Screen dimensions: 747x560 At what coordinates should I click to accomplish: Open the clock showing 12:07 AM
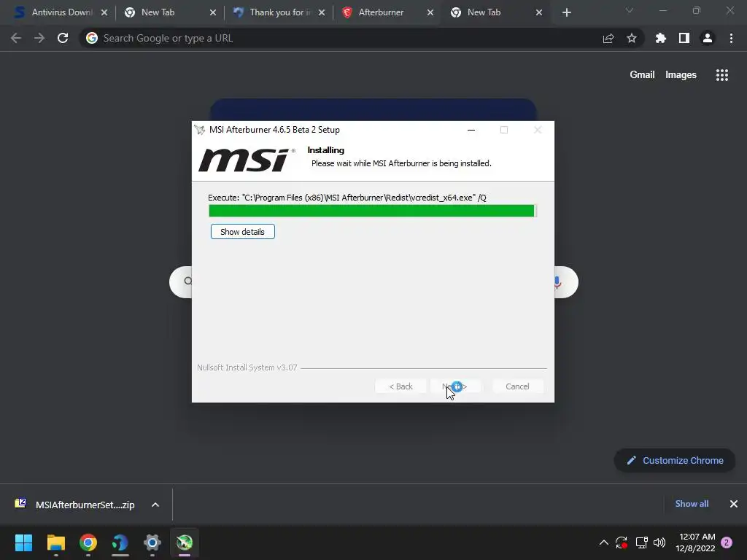[x=695, y=542]
